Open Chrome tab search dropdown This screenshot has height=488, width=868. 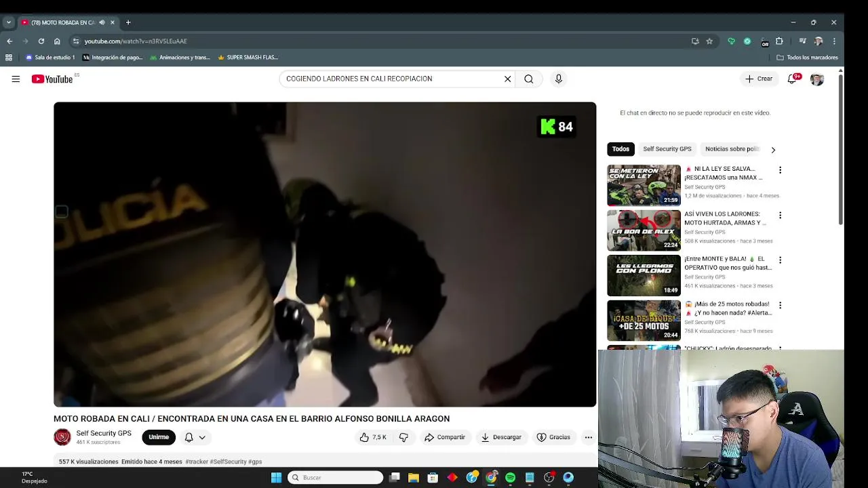pos(8,22)
